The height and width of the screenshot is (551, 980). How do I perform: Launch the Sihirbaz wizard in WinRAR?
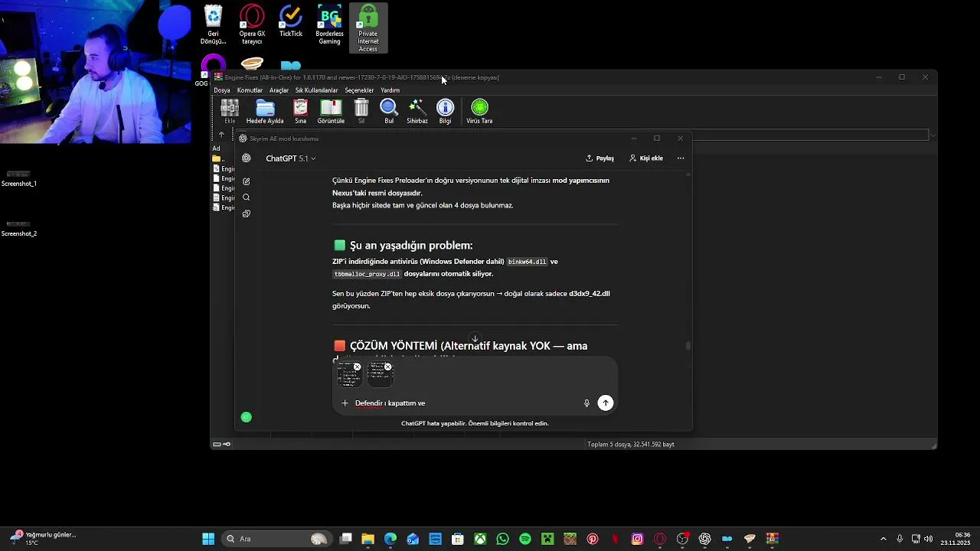click(x=417, y=111)
